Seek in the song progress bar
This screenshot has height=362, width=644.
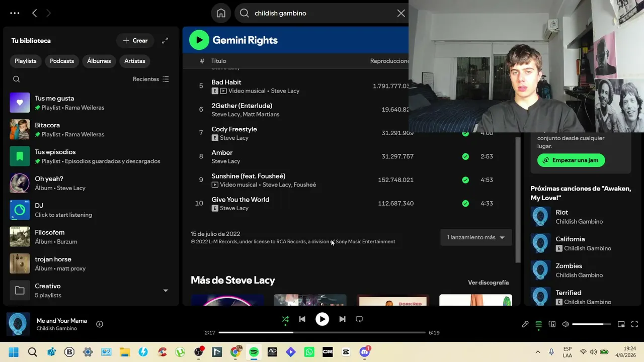click(x=322, y=332)
